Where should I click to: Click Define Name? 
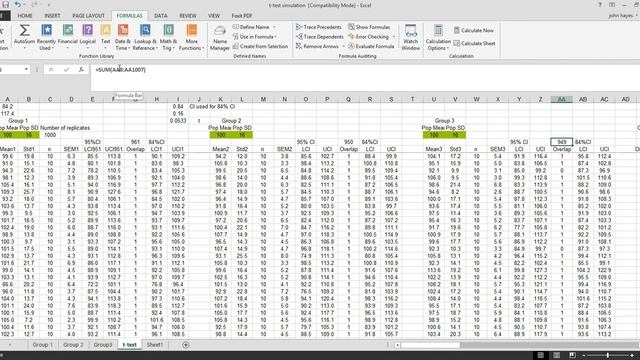251,27
